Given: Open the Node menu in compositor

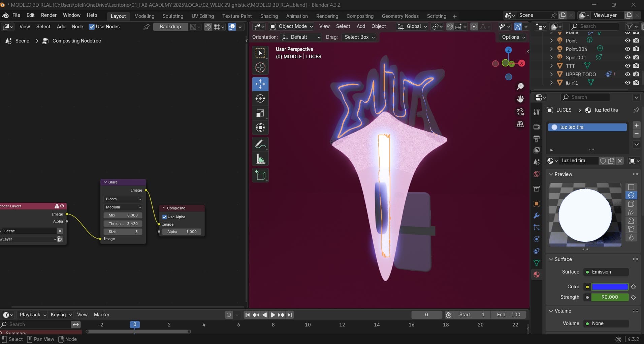Looking at the screenshot, I should (x=77, y=27).
